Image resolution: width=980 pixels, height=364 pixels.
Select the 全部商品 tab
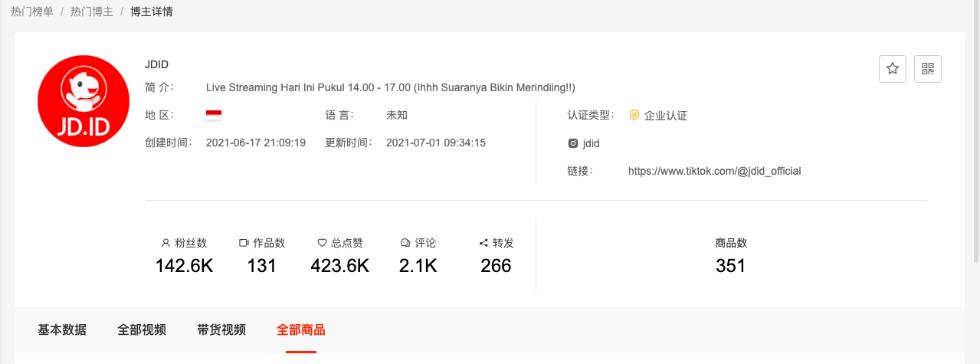tap(301, 330)
